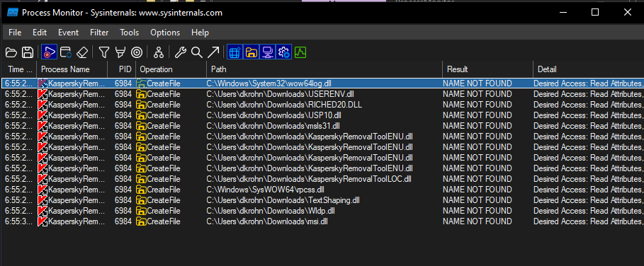Select the Wldp.dll path entry
Viewport: 644px width, 266px height.
click(x=271, y=211)
